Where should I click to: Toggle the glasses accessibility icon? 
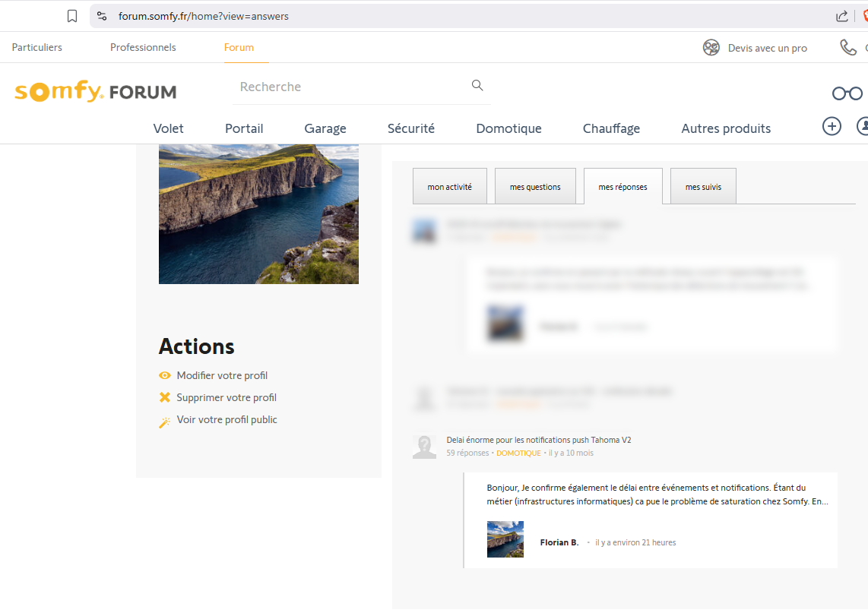[x=847, y=93]
